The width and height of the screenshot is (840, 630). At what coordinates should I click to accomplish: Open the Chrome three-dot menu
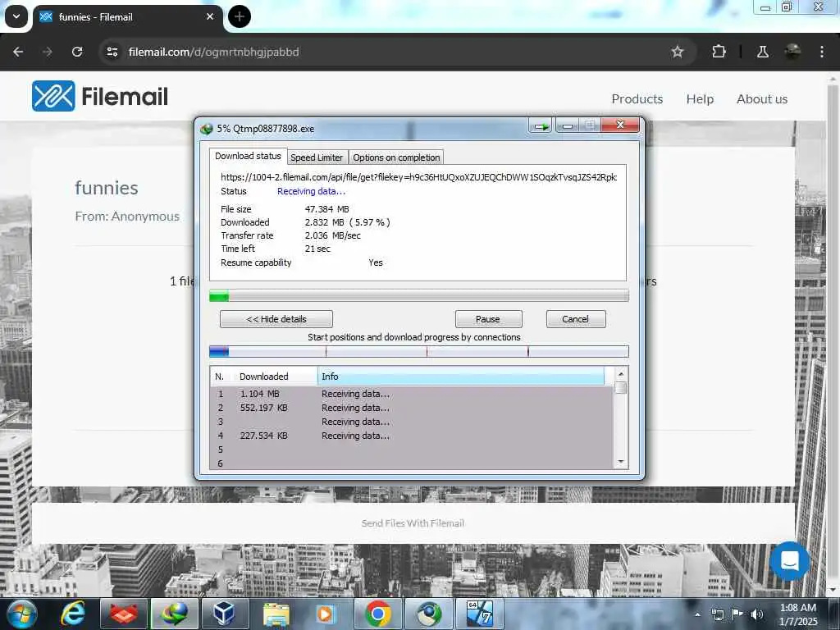[822, 52]
